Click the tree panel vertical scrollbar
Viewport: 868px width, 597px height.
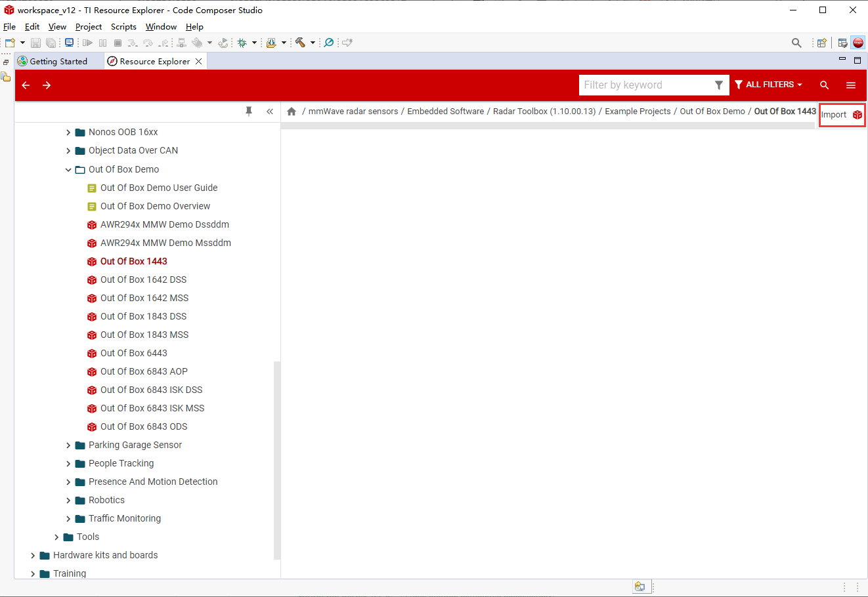pos(277,459)
